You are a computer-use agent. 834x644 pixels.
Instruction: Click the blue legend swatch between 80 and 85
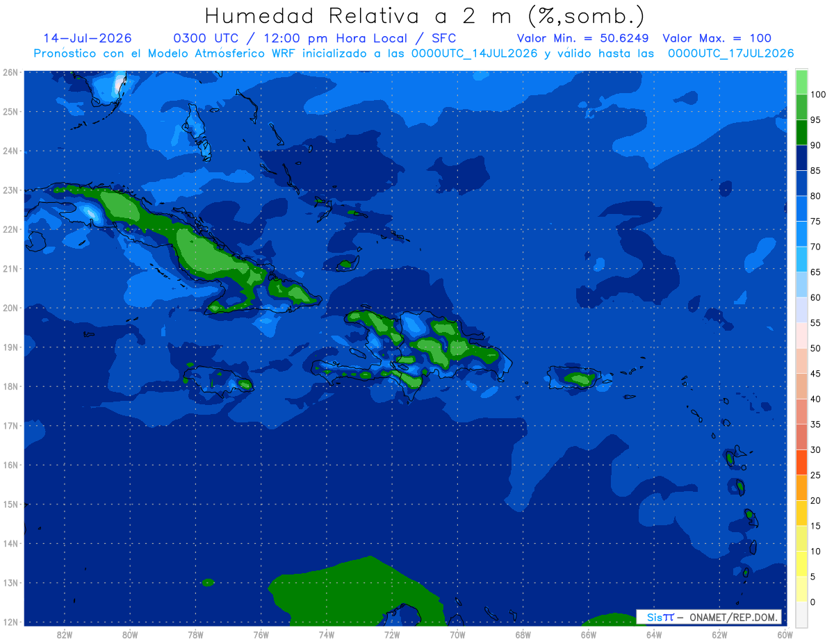coord(801,183)
